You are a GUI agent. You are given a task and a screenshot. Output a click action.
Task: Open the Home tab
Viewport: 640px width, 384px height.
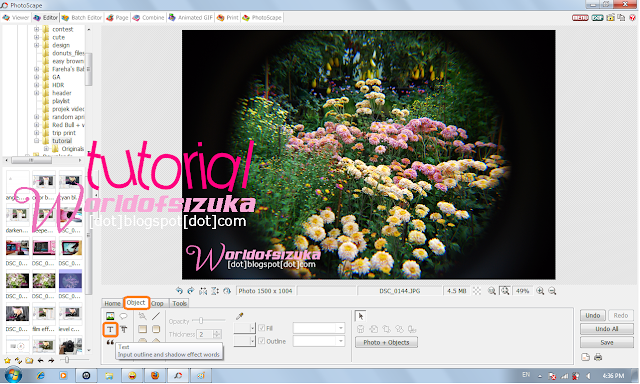coord(112,303)
